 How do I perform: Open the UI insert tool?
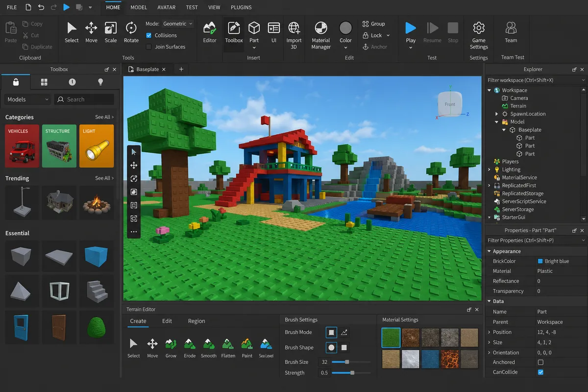coord(274,32)
